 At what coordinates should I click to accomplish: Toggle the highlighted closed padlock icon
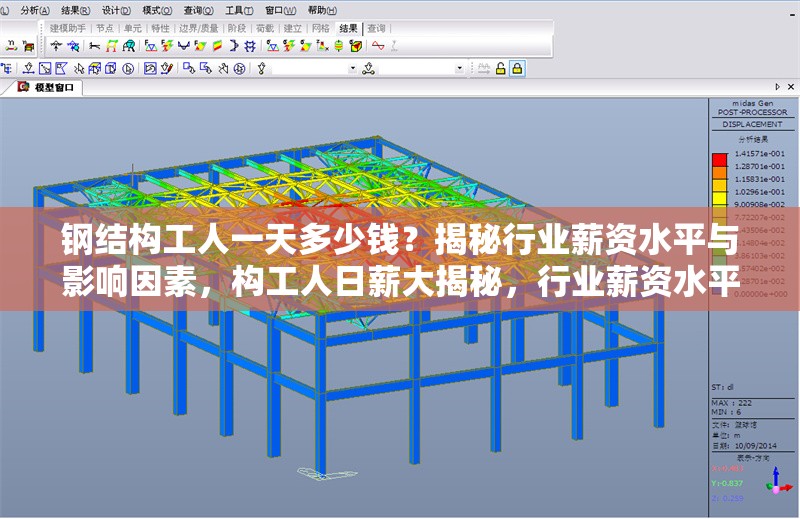517,69
